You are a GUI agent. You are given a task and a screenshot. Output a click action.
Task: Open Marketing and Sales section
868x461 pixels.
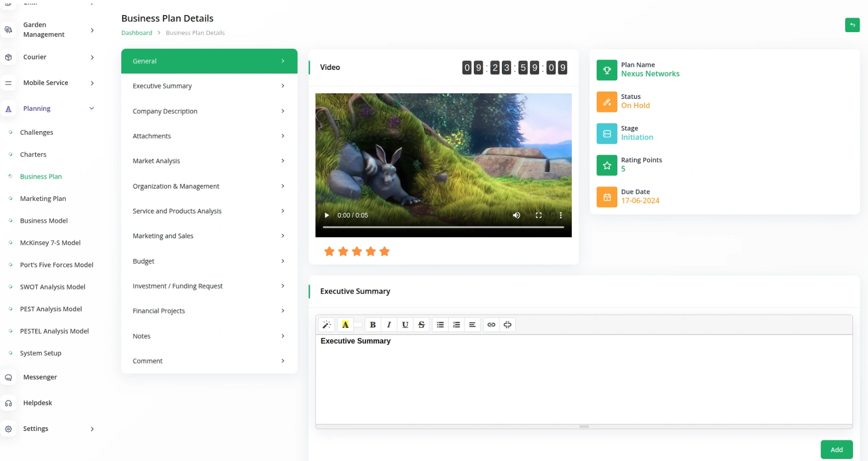(x=209, y=236)
